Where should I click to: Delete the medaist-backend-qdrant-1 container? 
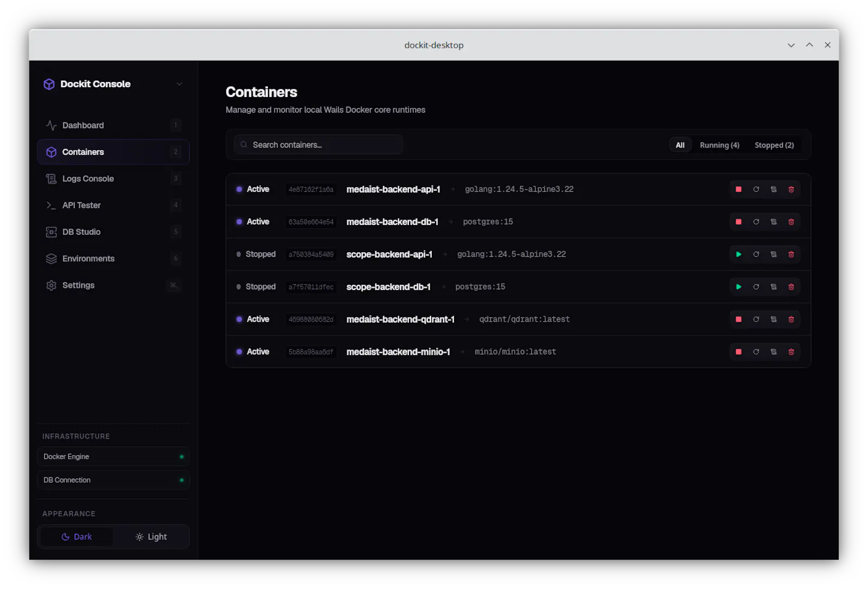click(x=791, y=319)
